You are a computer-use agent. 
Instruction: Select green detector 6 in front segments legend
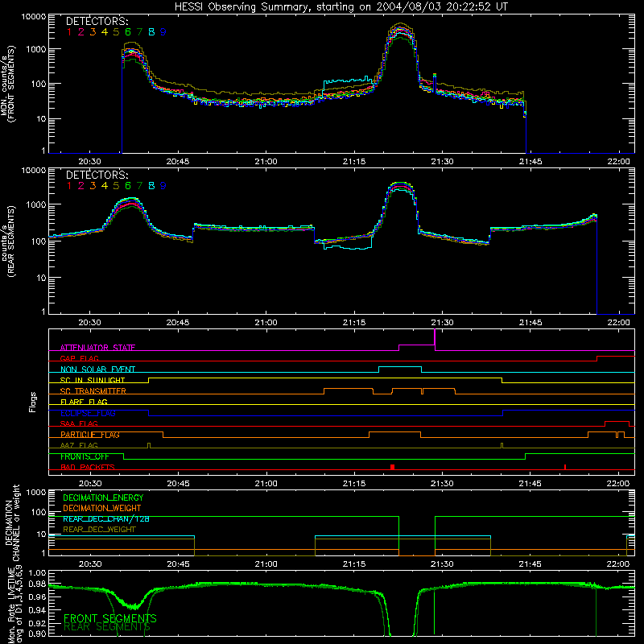tap(128, 32)
